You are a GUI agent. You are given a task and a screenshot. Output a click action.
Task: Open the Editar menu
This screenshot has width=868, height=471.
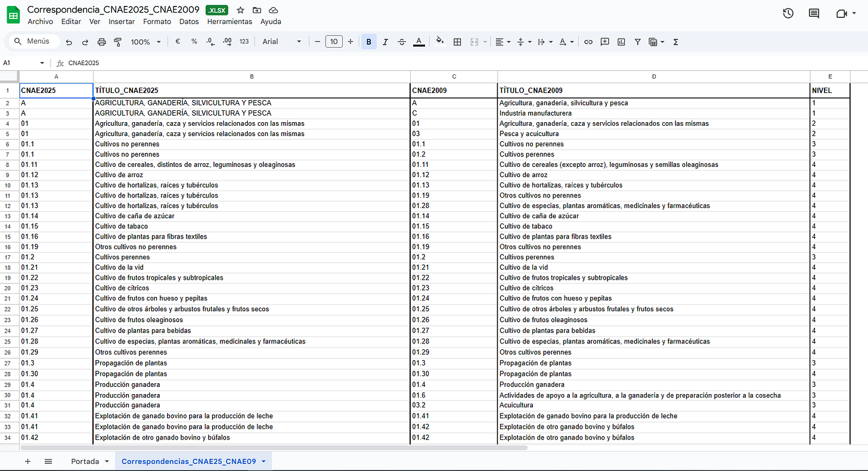(71, 21)
